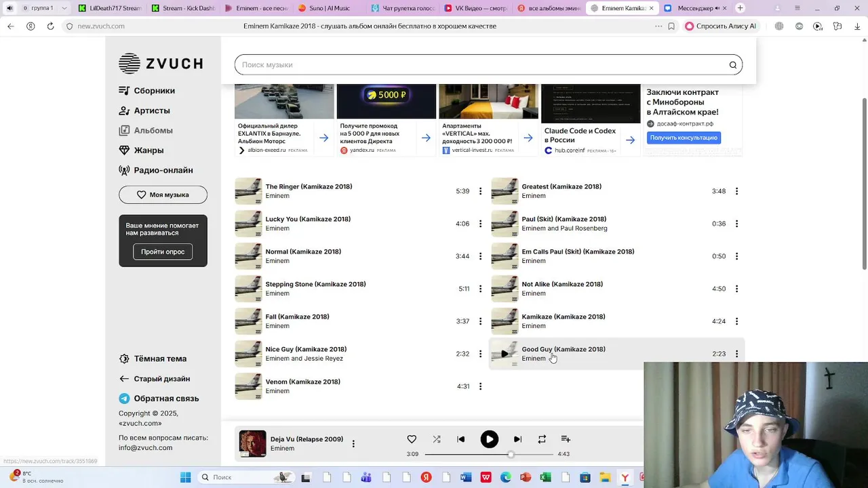Toggle repeat in the player
868x488 pixels.
542,439
